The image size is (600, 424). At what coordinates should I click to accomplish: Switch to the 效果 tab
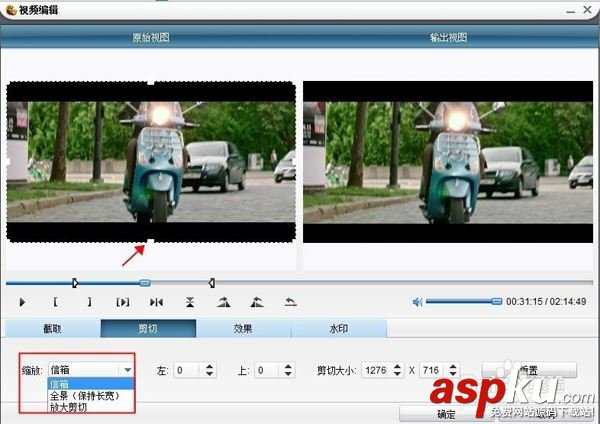click(243, 328)
